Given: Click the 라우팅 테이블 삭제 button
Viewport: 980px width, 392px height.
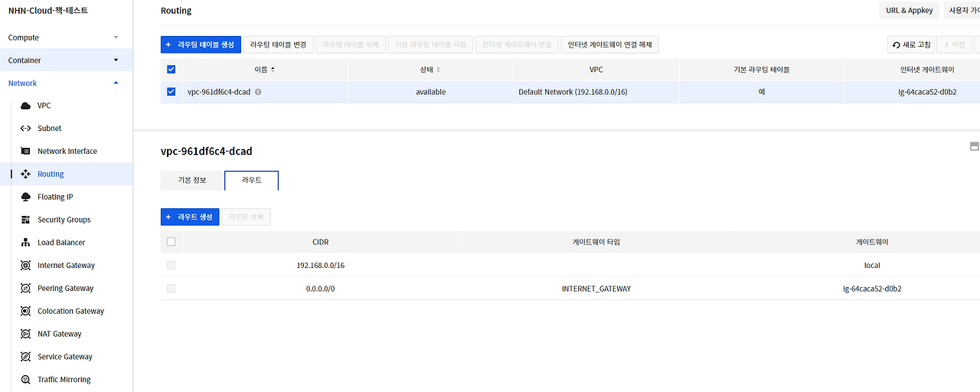Looking at the screenshot, I should coord(351,44).
